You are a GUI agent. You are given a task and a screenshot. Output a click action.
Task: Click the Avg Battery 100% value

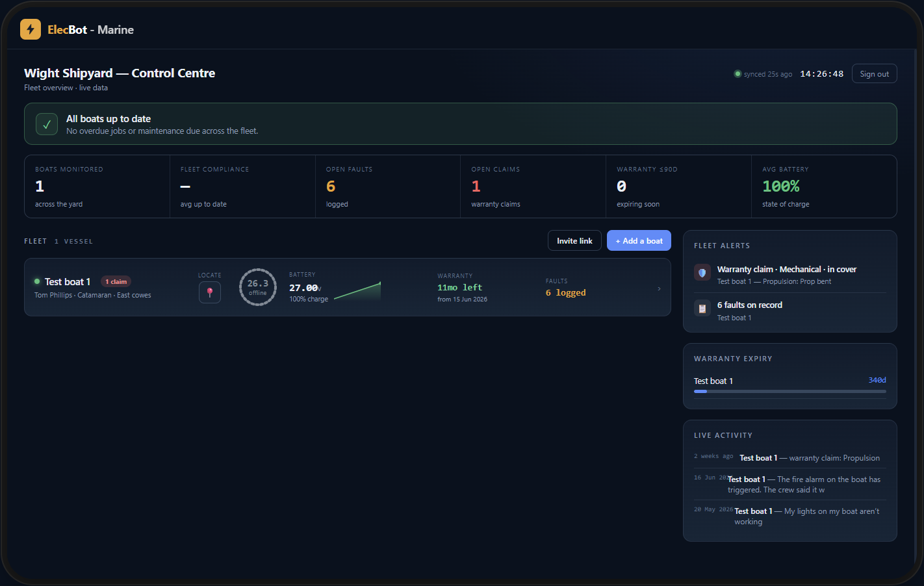point(781,186)
